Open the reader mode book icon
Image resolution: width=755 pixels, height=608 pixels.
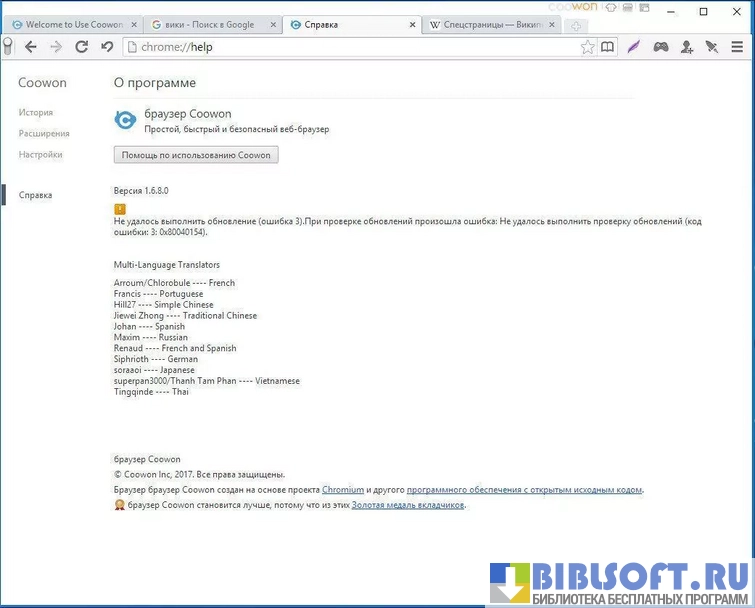607,47
